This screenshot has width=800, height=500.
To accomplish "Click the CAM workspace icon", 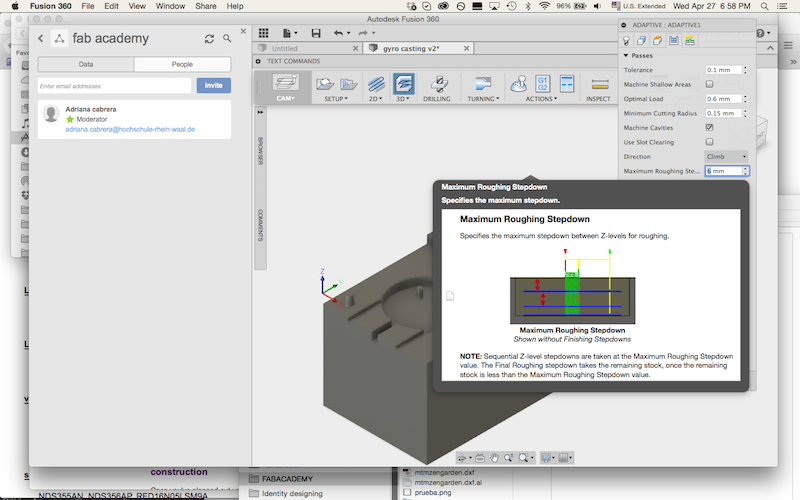I will pyautogui.click(x=286, y=83).
